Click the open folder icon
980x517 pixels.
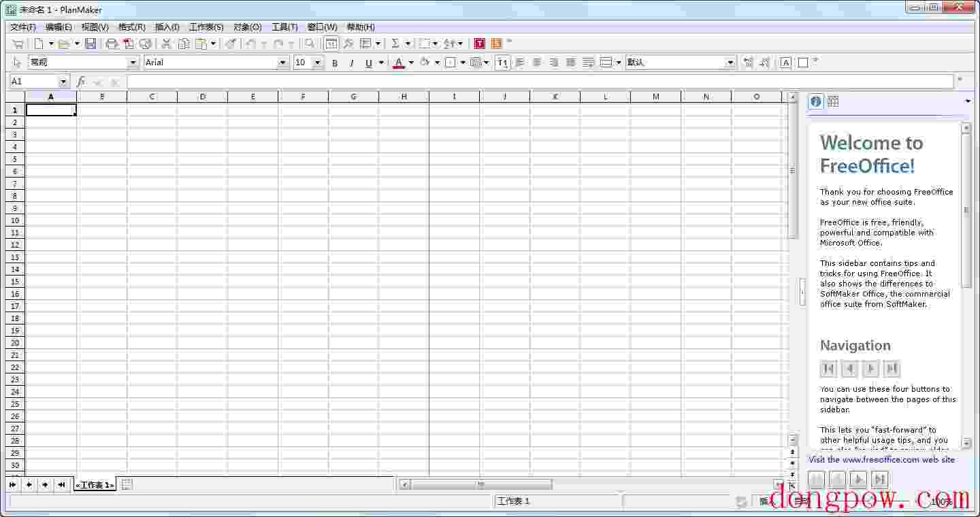point(64,44)
